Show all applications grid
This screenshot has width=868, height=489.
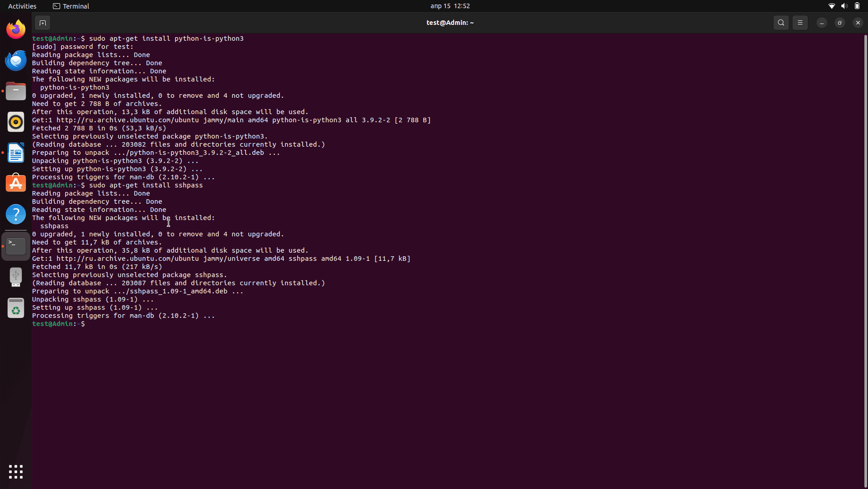pyautogui.click(x=16, y=472)
